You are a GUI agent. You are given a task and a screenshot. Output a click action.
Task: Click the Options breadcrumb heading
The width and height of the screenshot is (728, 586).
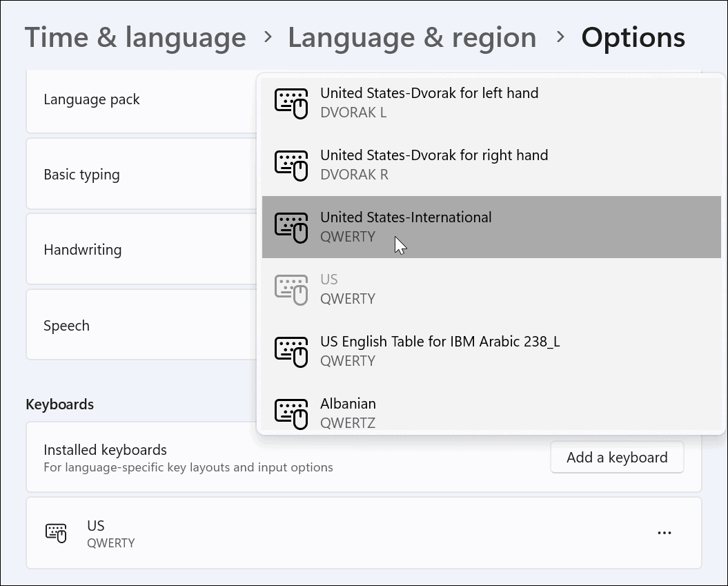coord(633,37)
